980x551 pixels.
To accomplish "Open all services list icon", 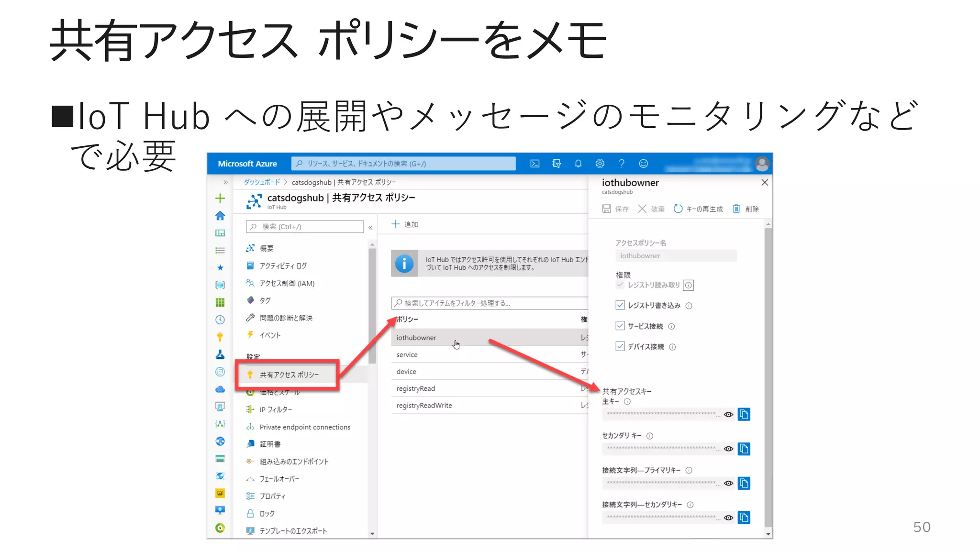I will (220, 250).
